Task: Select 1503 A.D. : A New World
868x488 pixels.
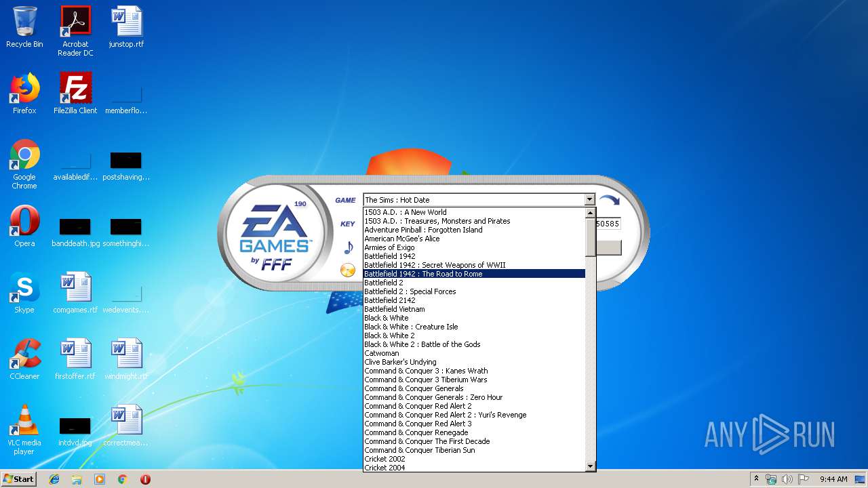Action: click(474, 212)
